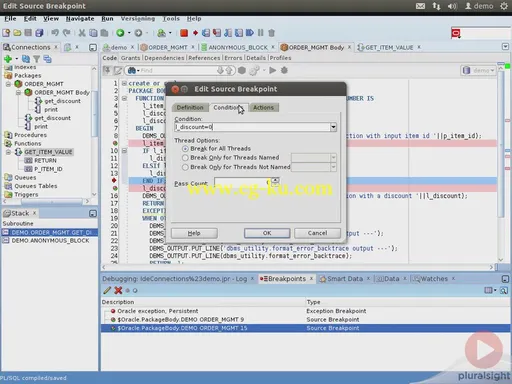Image resolution: width=512 pixels, height=384 pixels.
Task: Open the sound volume indicator
Action: point(452,6)
